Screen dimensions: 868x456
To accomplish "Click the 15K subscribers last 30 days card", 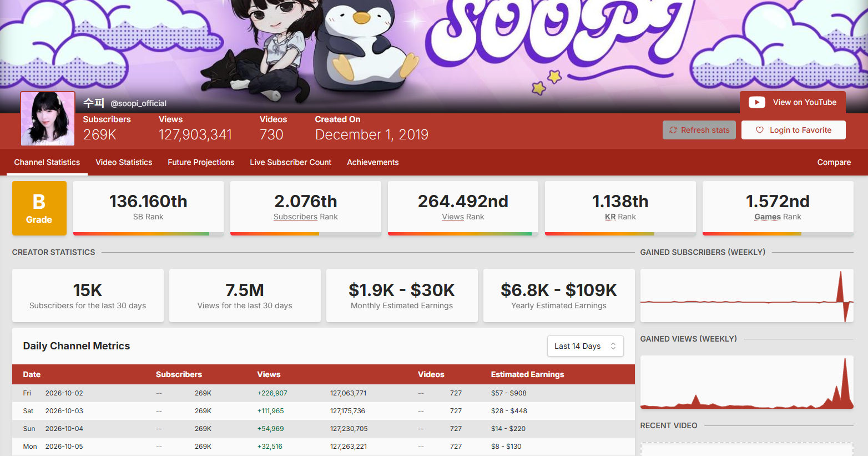I will point(88,295).
